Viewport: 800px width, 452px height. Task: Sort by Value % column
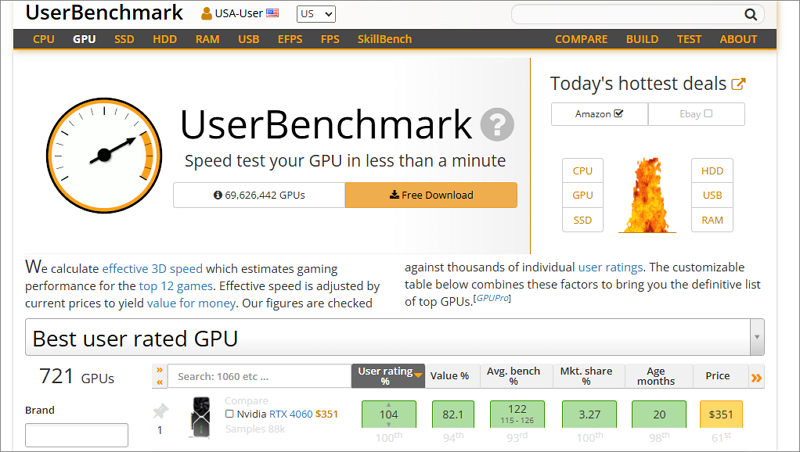click(x=449, y=376)
